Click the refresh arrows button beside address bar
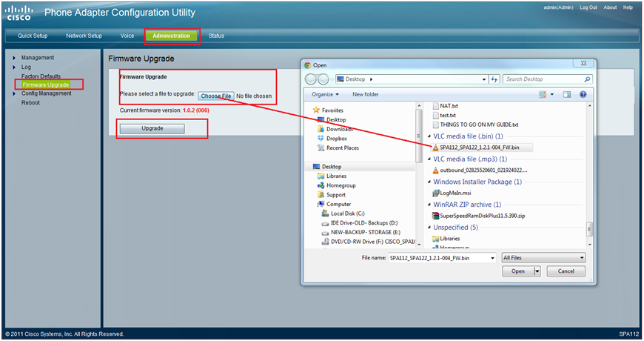644x341 pixels. 494,79
